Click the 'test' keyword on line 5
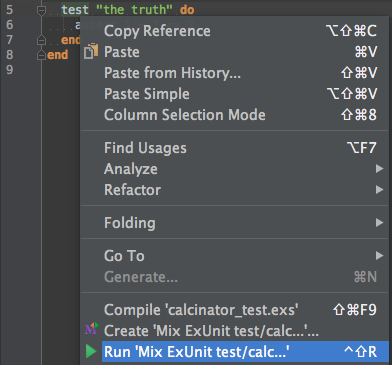Image resolution: width=392 pixels, height=365 pixels. 75,10
